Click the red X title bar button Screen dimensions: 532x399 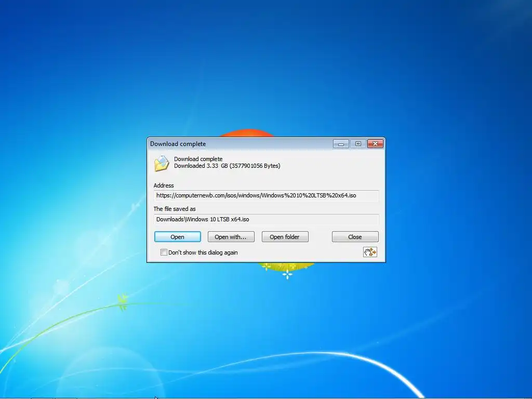tap(375, 144)
